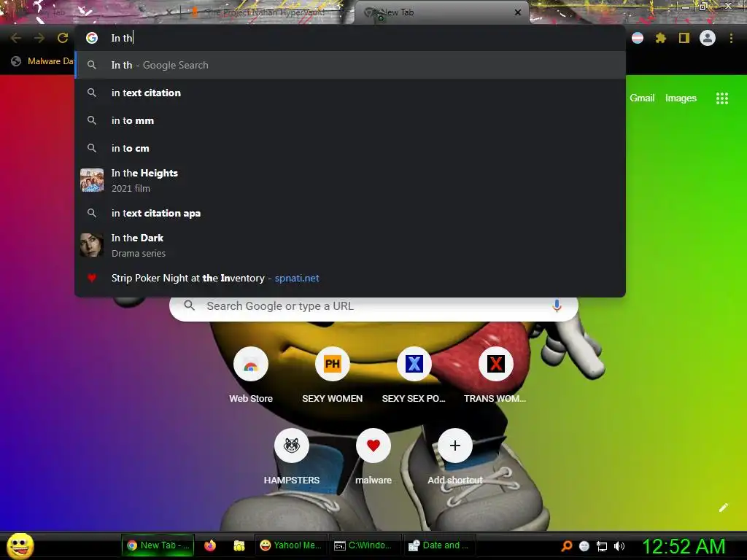Click the smiley messenger tray icon
747x560 pixels.
coord(584,545)
